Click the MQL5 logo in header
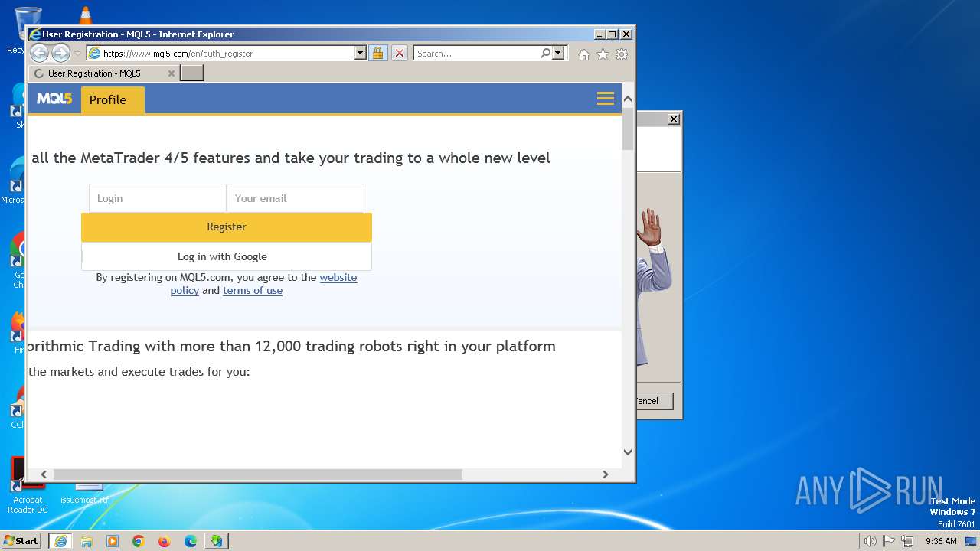This screenshot has width=980, height=551. (54, 99)
